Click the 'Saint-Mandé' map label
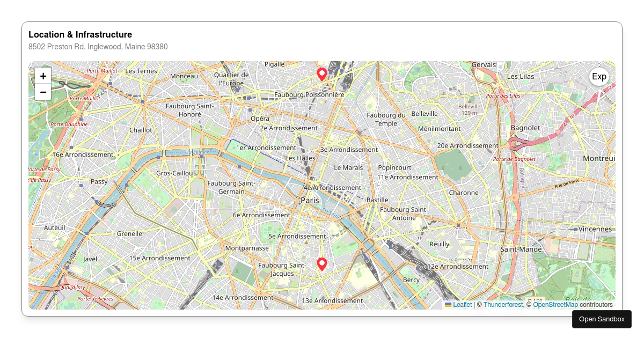 click(522, 249)
